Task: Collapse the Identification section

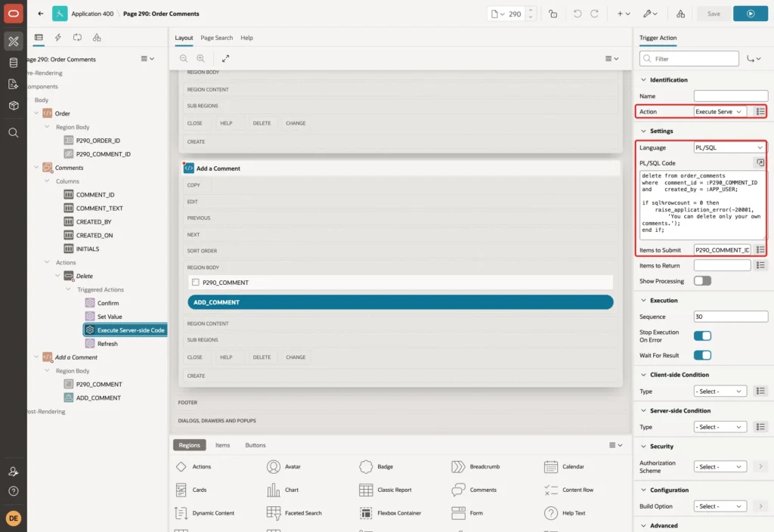Action: (x=643, y=80)
